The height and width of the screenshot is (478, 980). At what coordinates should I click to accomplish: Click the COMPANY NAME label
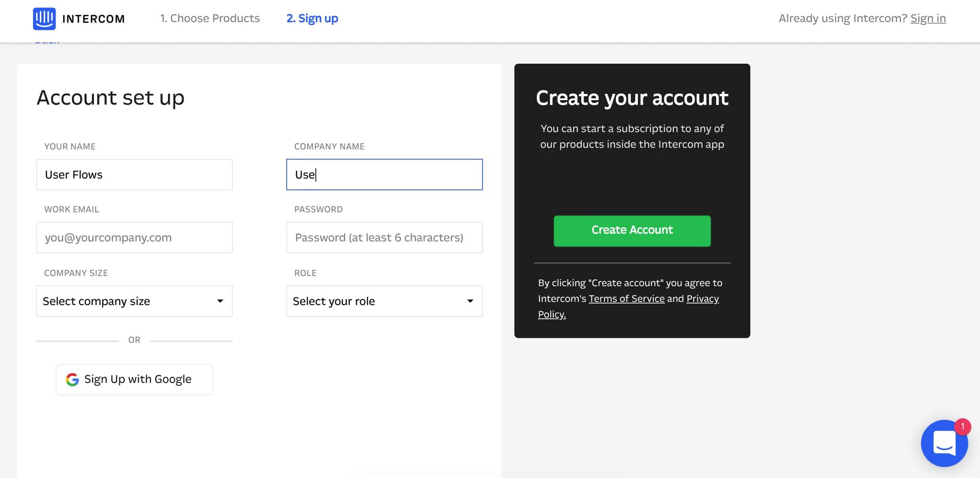coord(329,147)
